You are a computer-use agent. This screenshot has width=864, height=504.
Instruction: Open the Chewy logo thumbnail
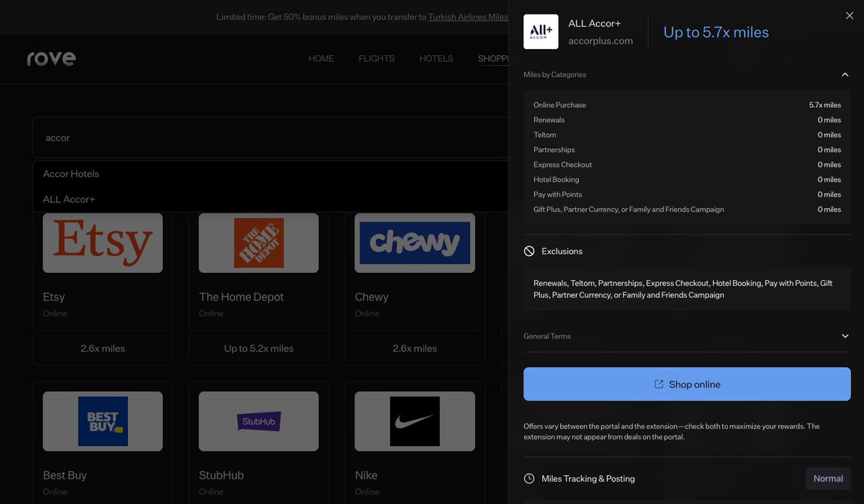coord(415,243)
